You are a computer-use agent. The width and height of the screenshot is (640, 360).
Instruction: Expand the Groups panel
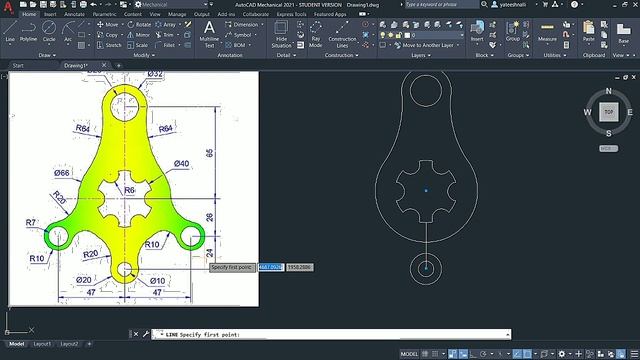tap(519, 55)
